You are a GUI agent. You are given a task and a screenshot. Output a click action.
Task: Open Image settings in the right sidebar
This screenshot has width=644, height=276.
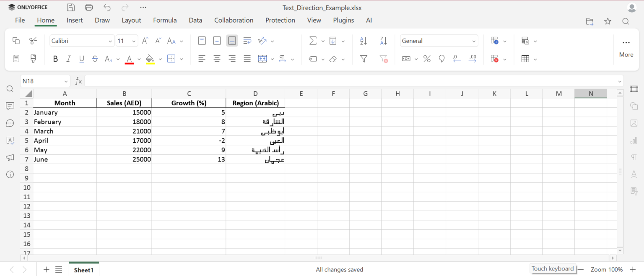pyautogui.click(x=634, y=123)
